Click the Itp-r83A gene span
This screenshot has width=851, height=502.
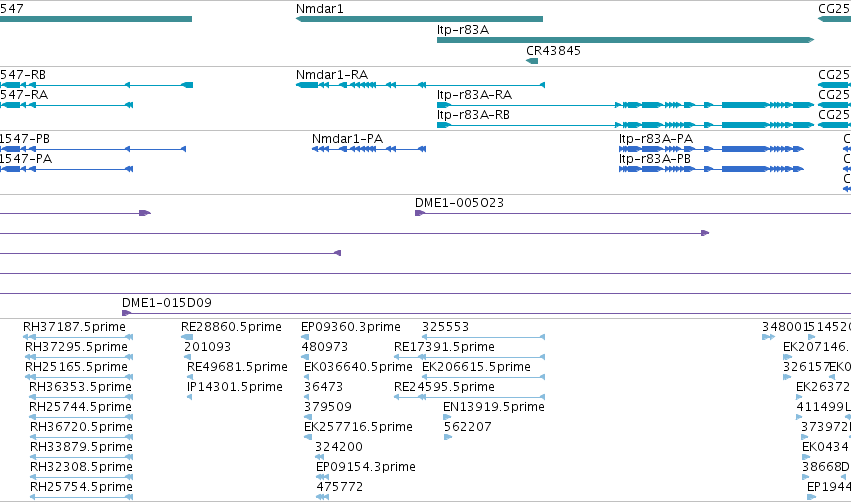[x=625, y=40]
